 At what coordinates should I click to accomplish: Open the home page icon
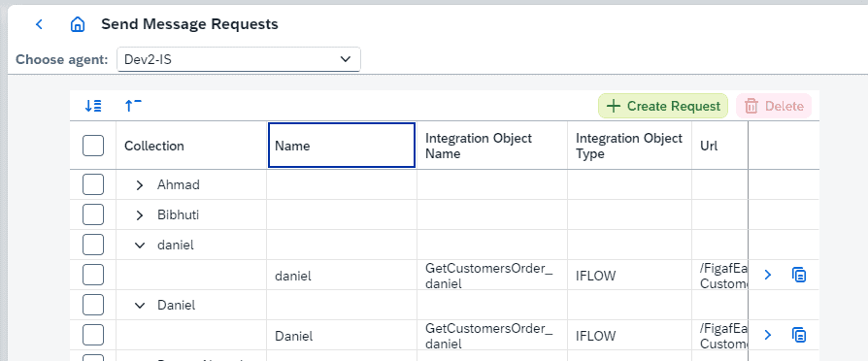coord(78,24)
